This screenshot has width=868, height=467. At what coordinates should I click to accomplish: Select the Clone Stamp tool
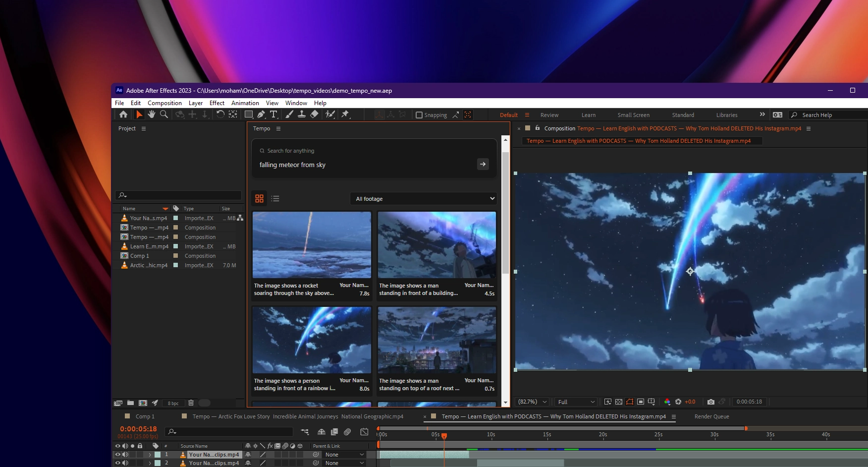coord(301,115)
